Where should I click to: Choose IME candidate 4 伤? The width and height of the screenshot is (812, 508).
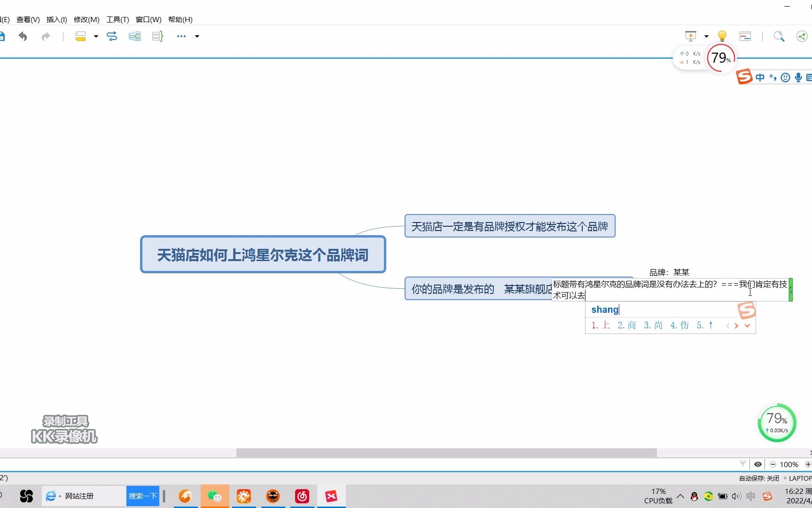pos(679,325)
